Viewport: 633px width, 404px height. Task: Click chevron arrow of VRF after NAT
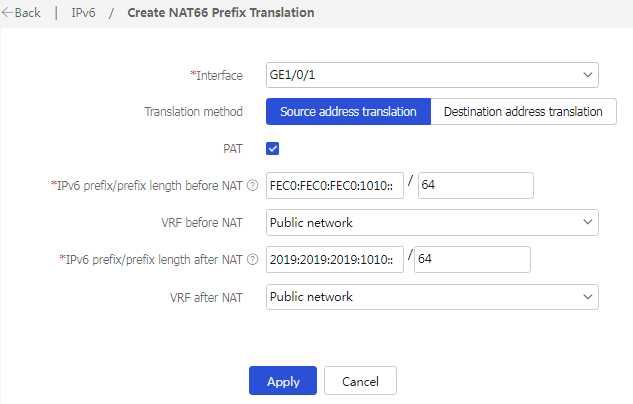[587, 297]
